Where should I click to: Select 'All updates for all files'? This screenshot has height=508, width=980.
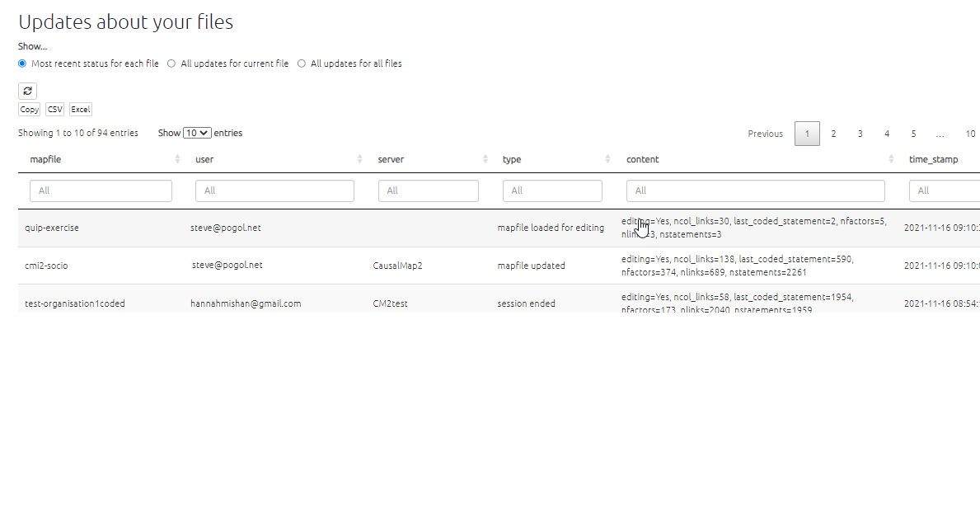click(x=301, y=63)
